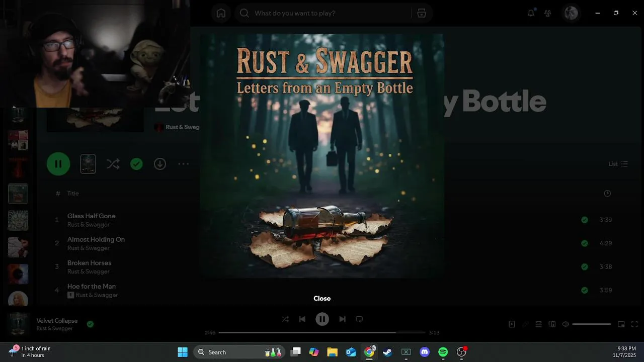Open the List view options dropdown
644x362 pixels.
(618, 164)
